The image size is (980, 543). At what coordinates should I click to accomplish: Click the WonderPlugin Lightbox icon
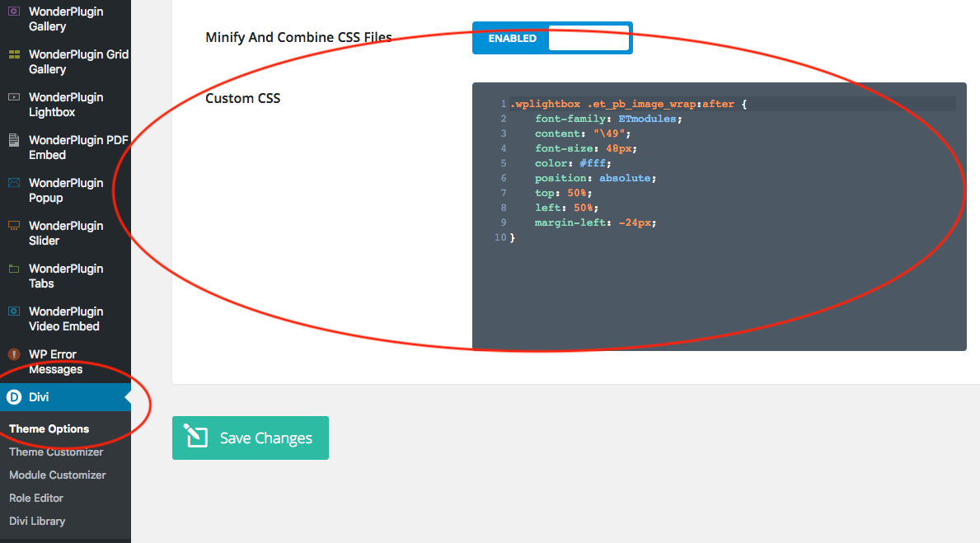[14, 97]
